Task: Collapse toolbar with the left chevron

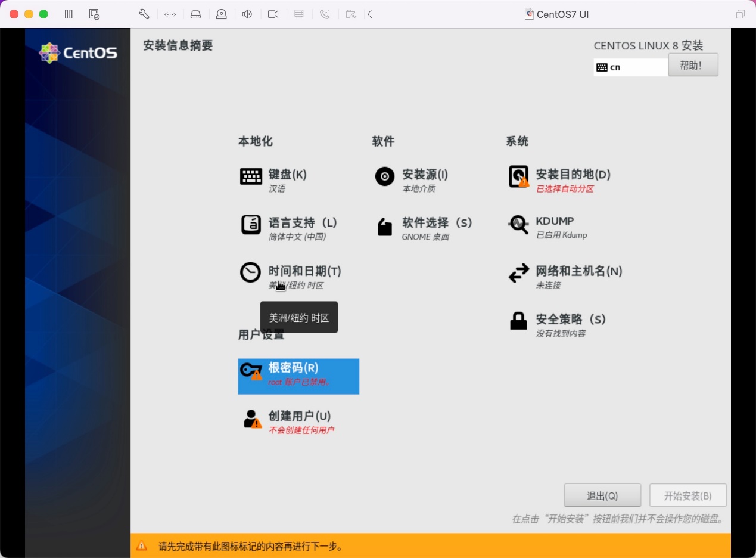Action: point(370,14)
